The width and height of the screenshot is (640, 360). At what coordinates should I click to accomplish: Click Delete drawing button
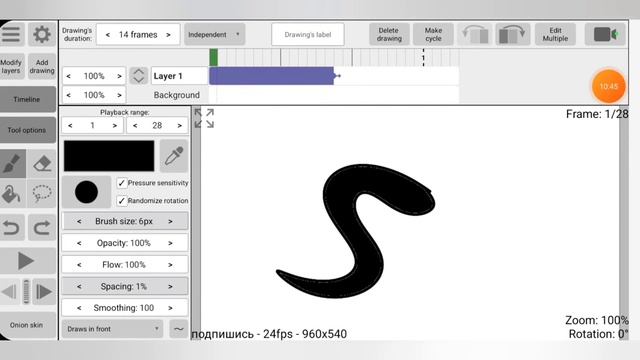point(389,34)
